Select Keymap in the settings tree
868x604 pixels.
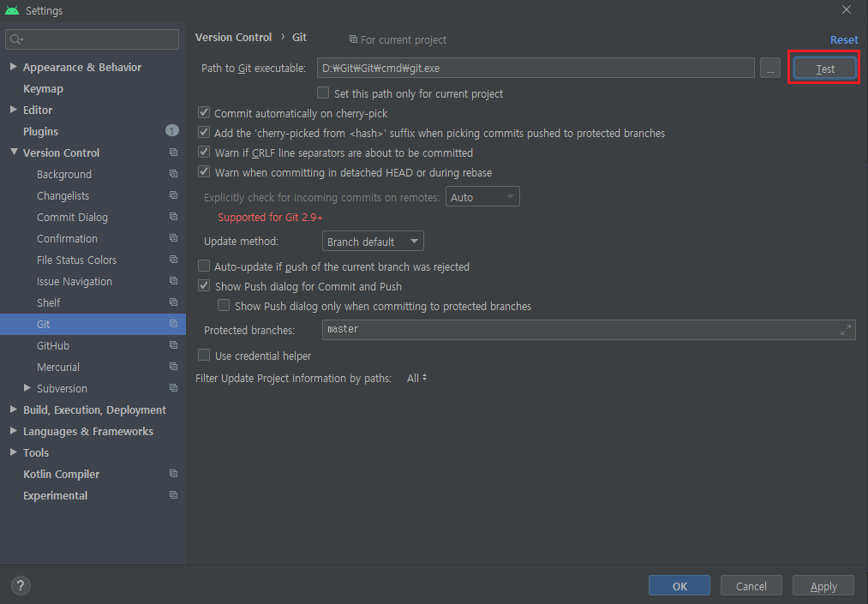43,88
